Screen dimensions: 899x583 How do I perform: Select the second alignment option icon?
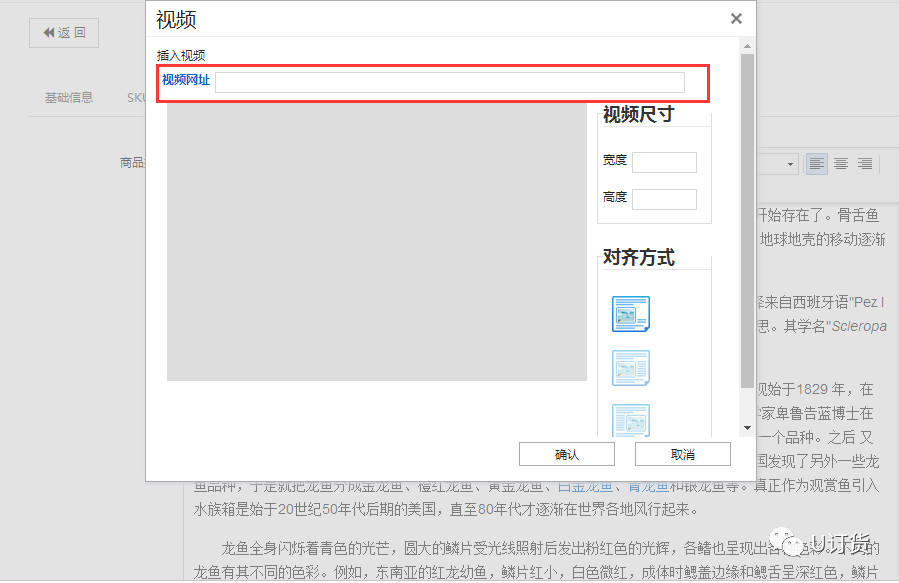[631, 367]
